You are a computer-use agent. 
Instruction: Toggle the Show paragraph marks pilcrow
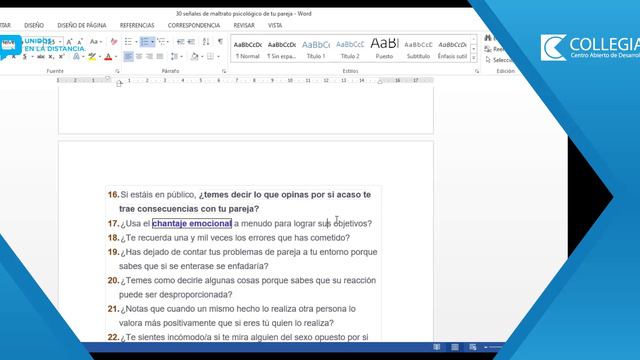(x=220, y=42)
